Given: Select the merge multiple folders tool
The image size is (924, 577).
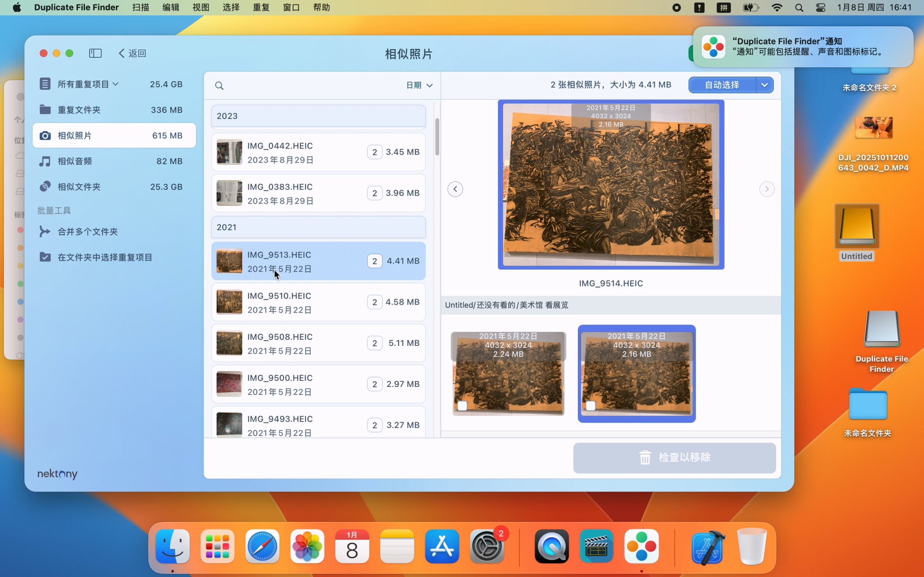Looking at the screenshot, I should pyautogui.click(x=87, y=232).
